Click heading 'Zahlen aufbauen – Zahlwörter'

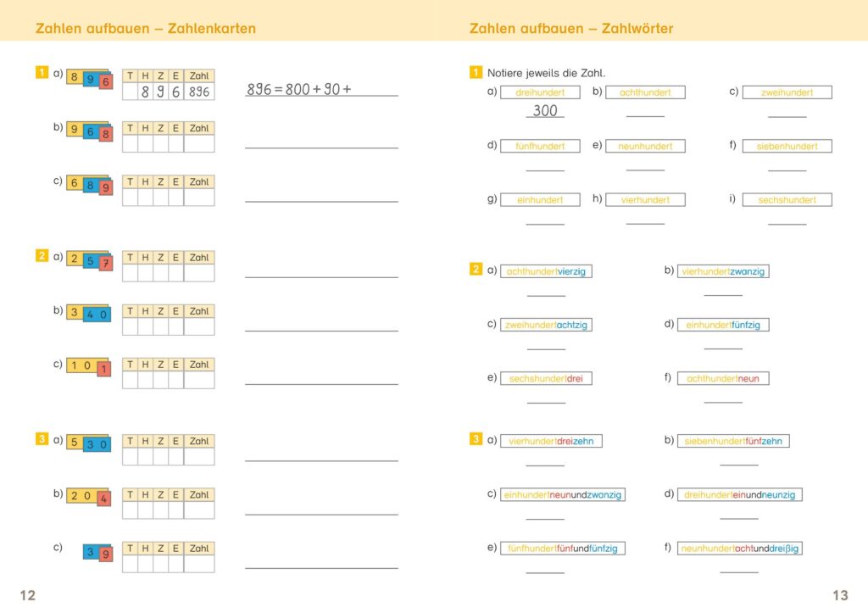click(571, 29)
